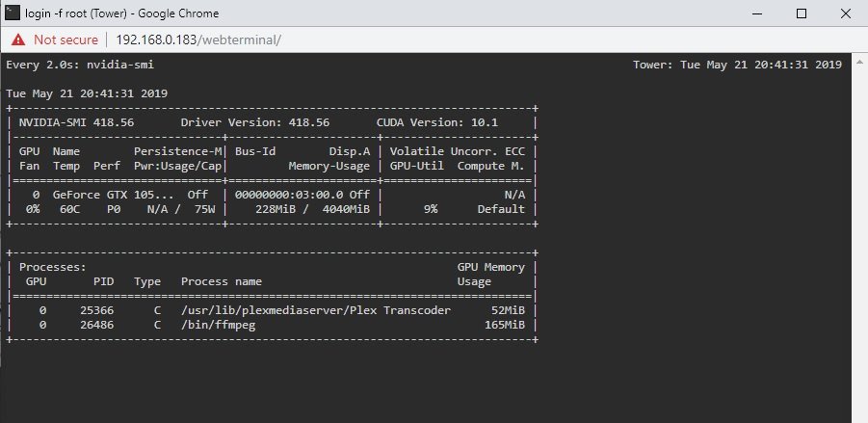Close the Chrome window
The height and width of the screenshot is (423, 868).
(x=845, y=13)
